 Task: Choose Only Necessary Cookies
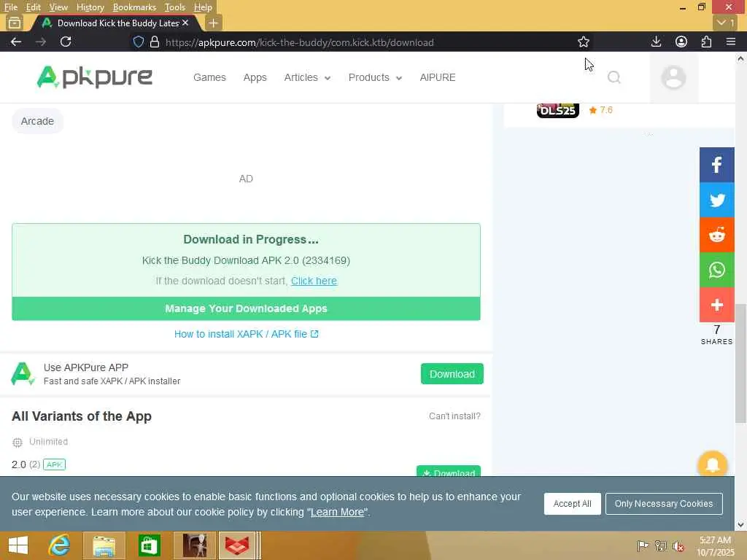(664, 503)
